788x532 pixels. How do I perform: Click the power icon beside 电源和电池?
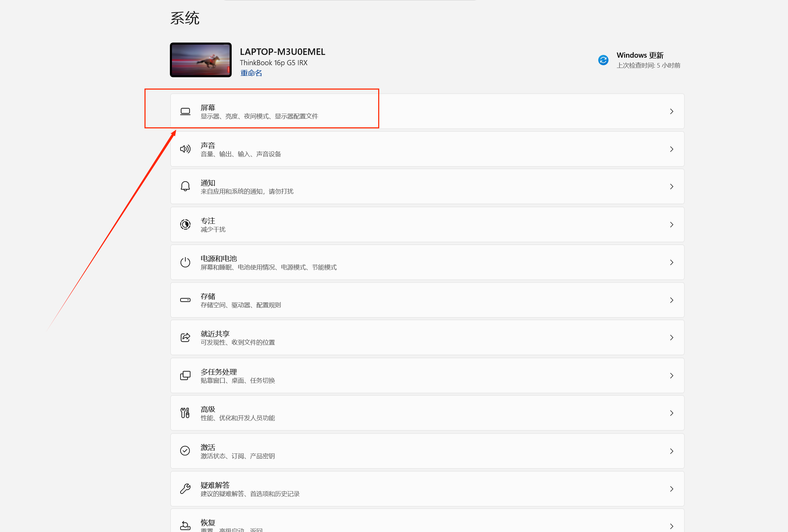click(x=185, y=262)
